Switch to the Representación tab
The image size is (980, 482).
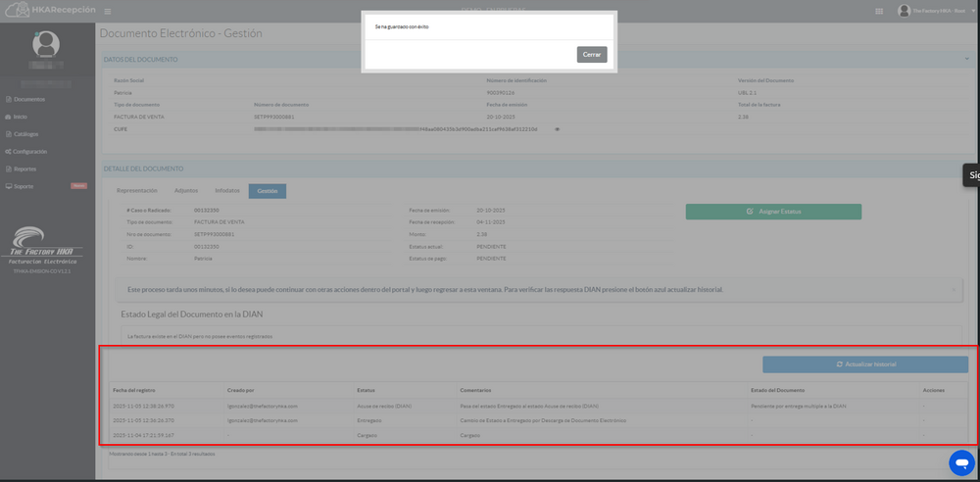(137, 191)
